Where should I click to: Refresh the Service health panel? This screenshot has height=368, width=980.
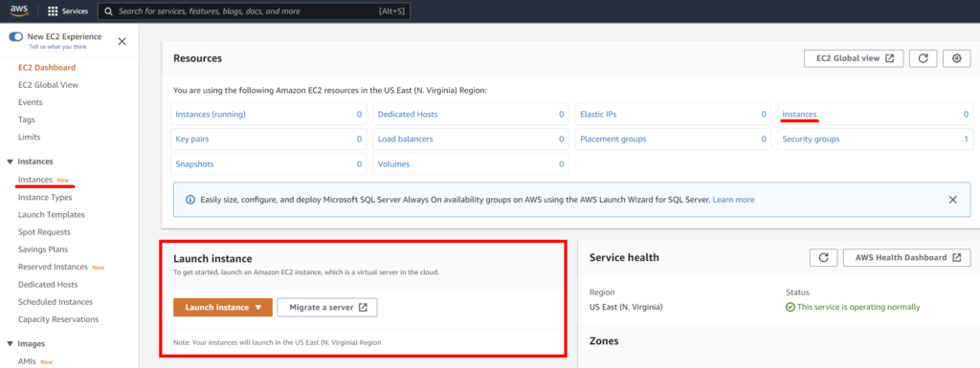point(823,258)
